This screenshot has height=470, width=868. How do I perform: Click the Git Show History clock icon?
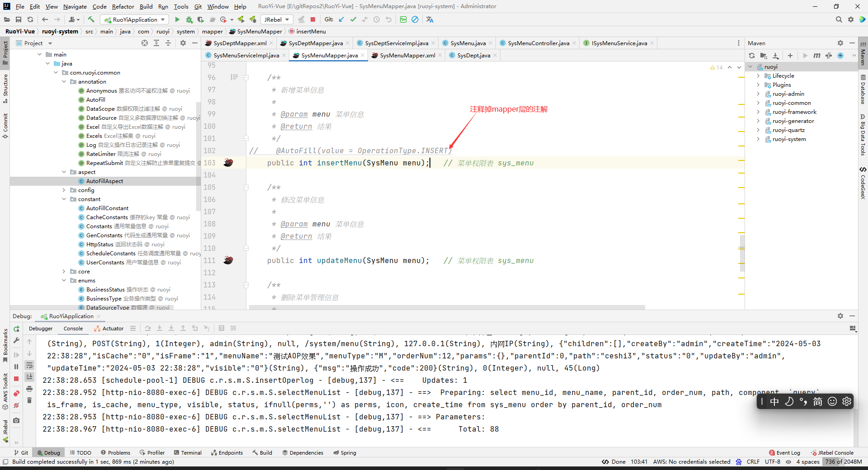coord(377,19)
